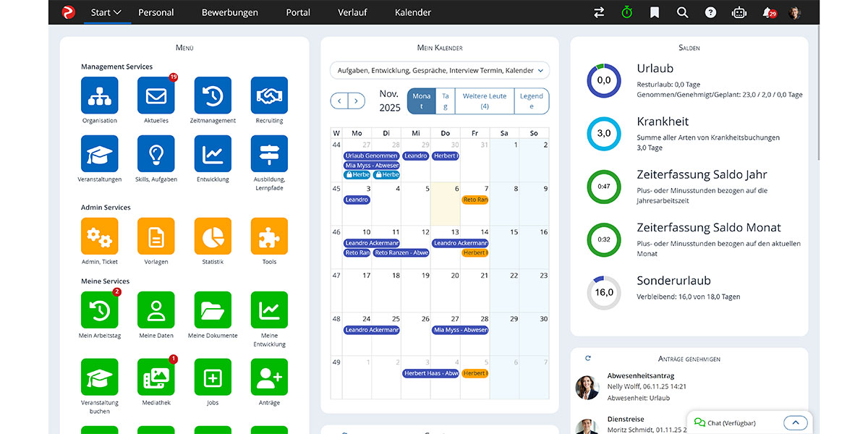
Task: Expand the Chat (Verfügbar) panel
Action: tap(796, 422)
